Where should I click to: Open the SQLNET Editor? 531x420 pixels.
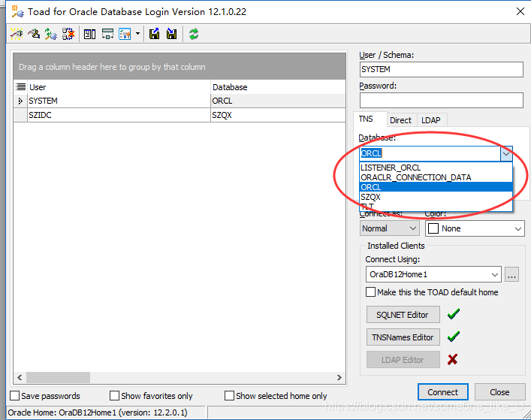(x=403, y=315)
